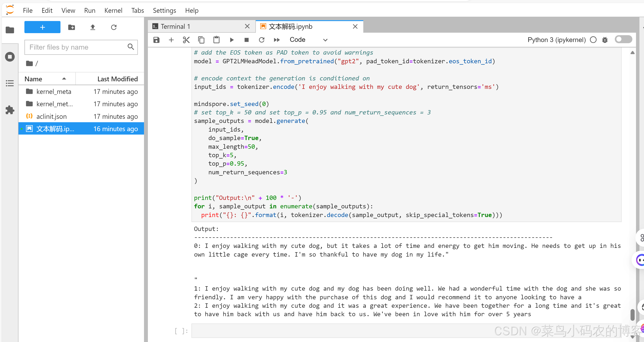Sort files by the Name column arrow
The height and width of the screenshot is (342, 644).
coord(64,79)
